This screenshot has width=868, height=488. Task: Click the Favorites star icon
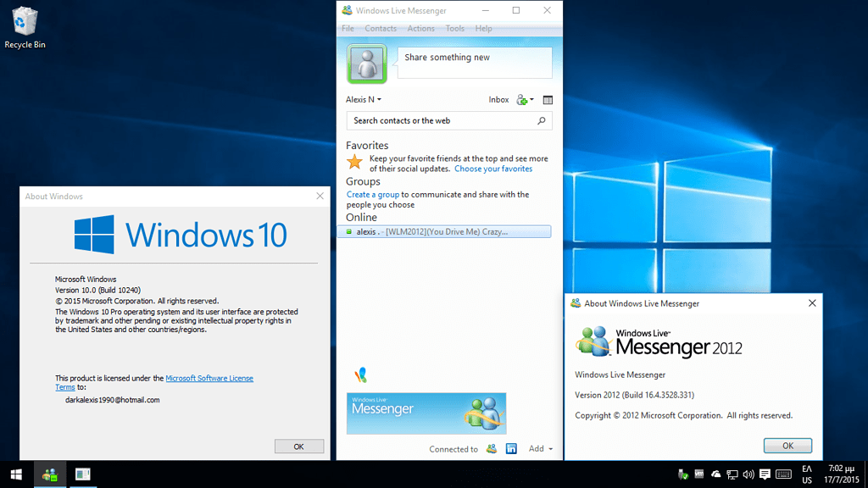pos(353,161)
